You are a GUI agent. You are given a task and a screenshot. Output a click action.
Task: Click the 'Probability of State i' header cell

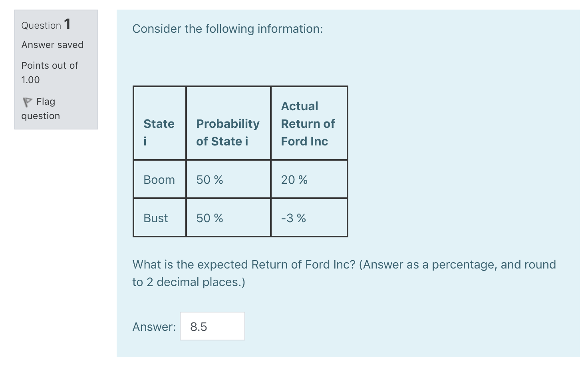coord(228,132)
